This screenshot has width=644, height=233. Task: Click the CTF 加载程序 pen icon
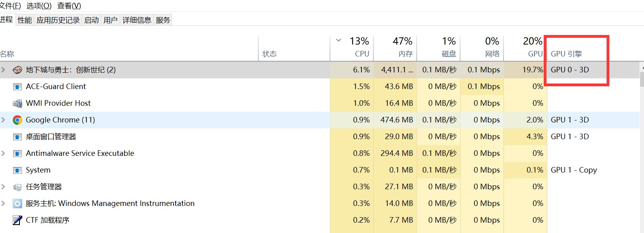(17, 220)
